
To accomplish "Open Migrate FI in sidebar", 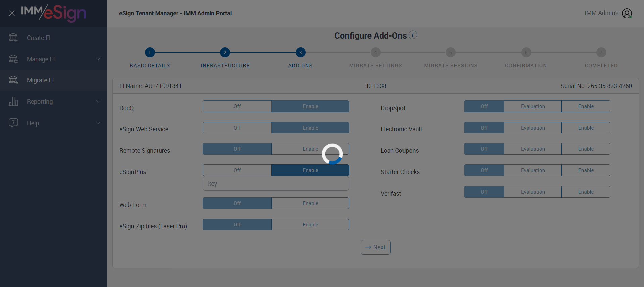I will [x=54, y=80].
